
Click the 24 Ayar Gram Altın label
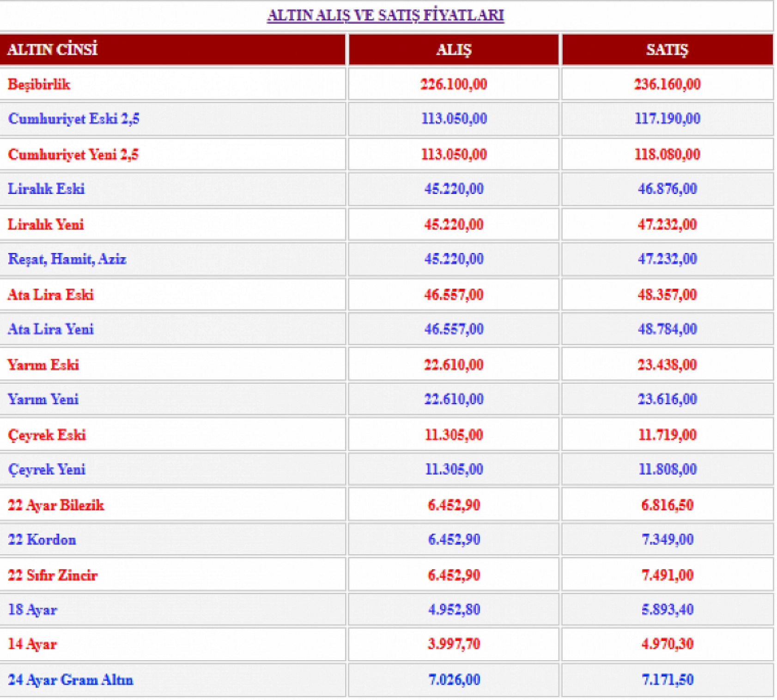pyautogui.click(x=71, y=680)
